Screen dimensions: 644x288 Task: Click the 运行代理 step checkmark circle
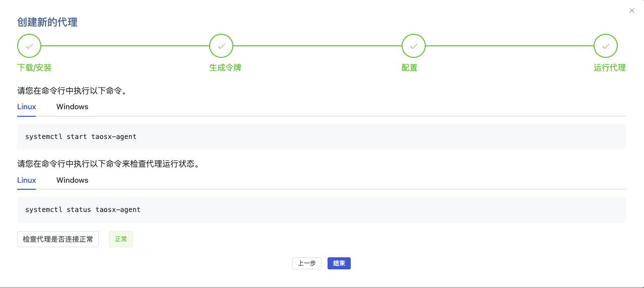(x=606, y=46)
